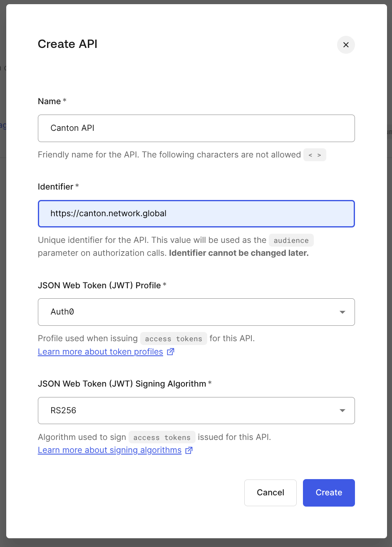Viewport: 392px width, 547px height.
Task: Click access tokens tag under Signing Algorithm
Action: pos(161,437)
